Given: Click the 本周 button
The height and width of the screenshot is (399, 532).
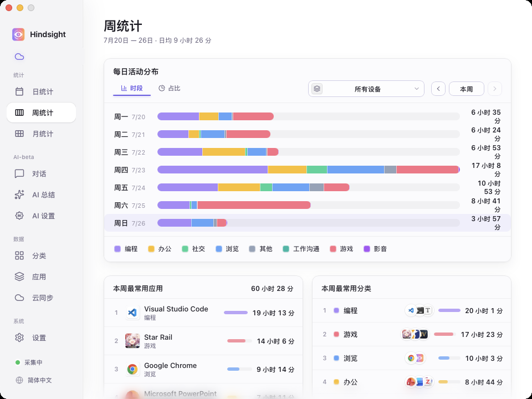Looking at the screenshot, I should [467, 89].
